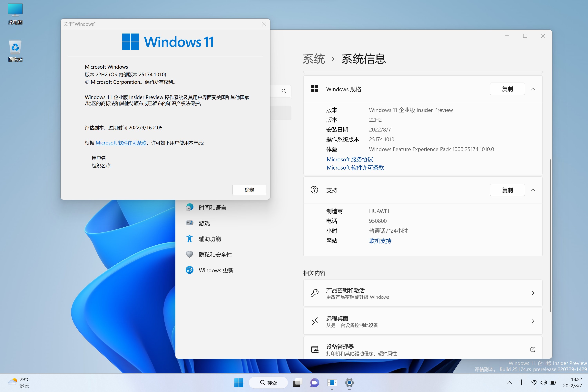Viewport: 588px width, 392px height.
Task: Select the 操作系统版本 value 25174.1010
Action: point(381,139)
